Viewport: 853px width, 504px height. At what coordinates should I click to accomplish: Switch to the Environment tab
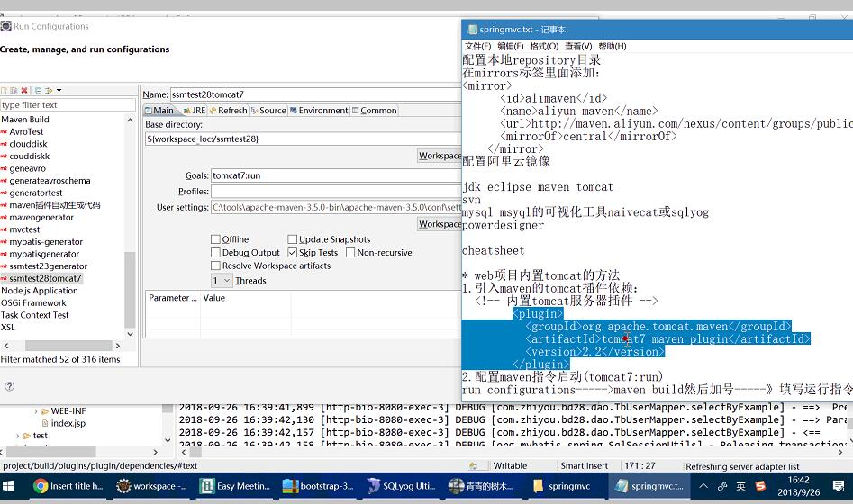click(319, 111)
